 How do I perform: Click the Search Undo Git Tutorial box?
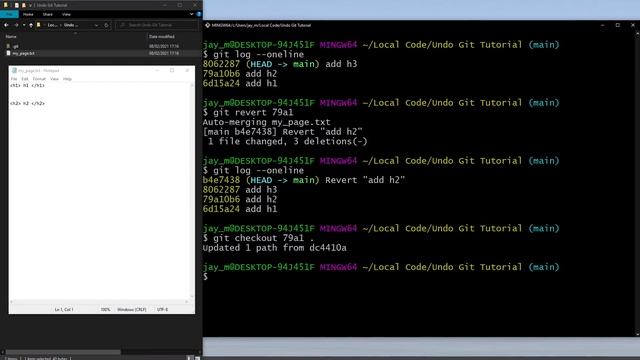pyautogui.click(x=157, y=25)
